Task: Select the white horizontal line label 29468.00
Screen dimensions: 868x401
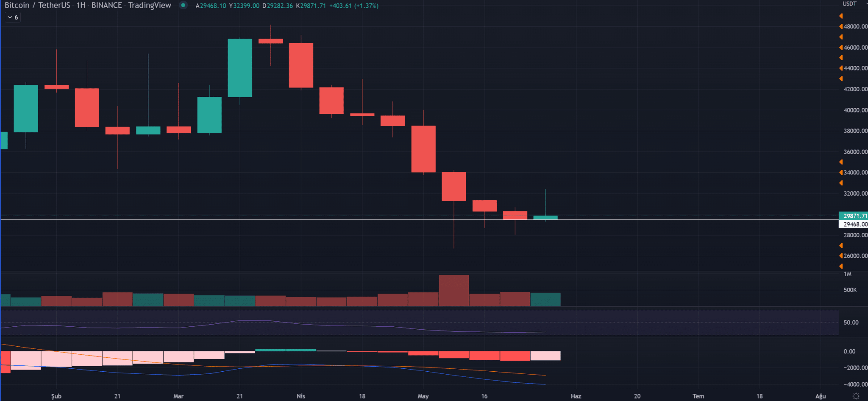Action: pyautogui.click(x=854, y=224)
